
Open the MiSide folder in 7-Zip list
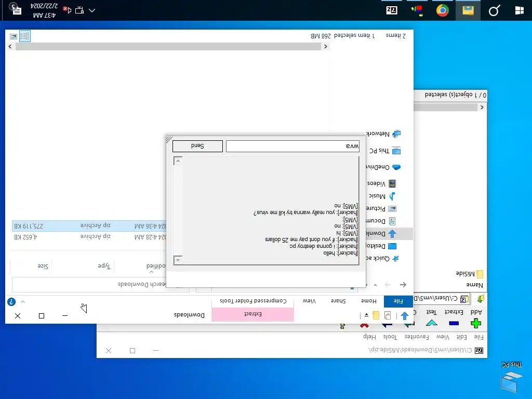(470, 274)
